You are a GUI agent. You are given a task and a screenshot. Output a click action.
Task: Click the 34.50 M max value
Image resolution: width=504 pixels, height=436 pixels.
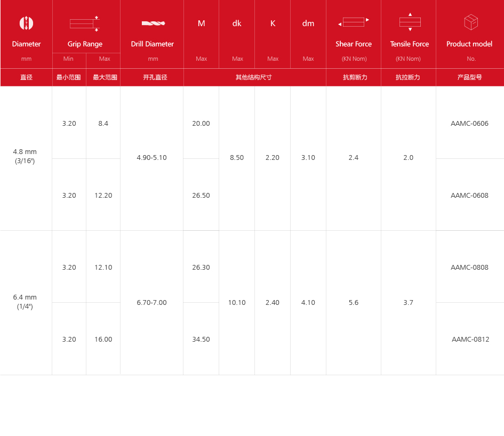pos(201,340)
